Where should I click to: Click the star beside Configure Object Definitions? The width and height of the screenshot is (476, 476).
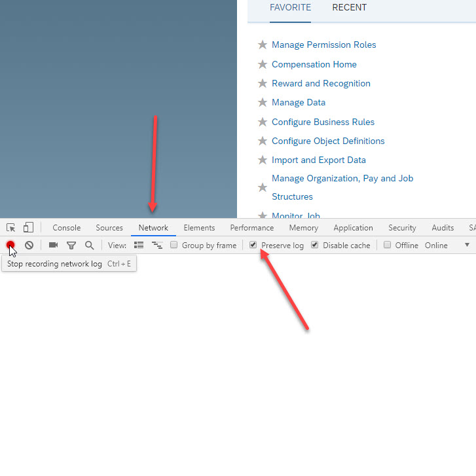pyautogui.click(x=263, y=141)
